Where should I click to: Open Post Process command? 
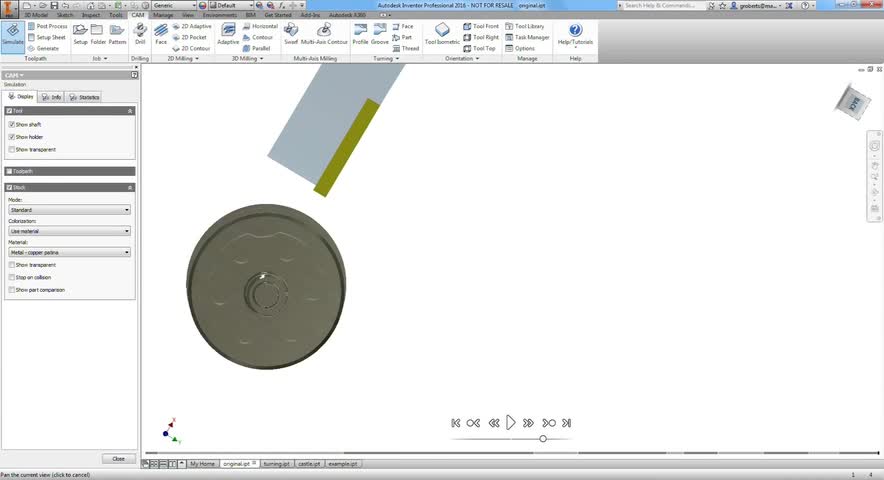pyautogui.click(x=47, y=27)
